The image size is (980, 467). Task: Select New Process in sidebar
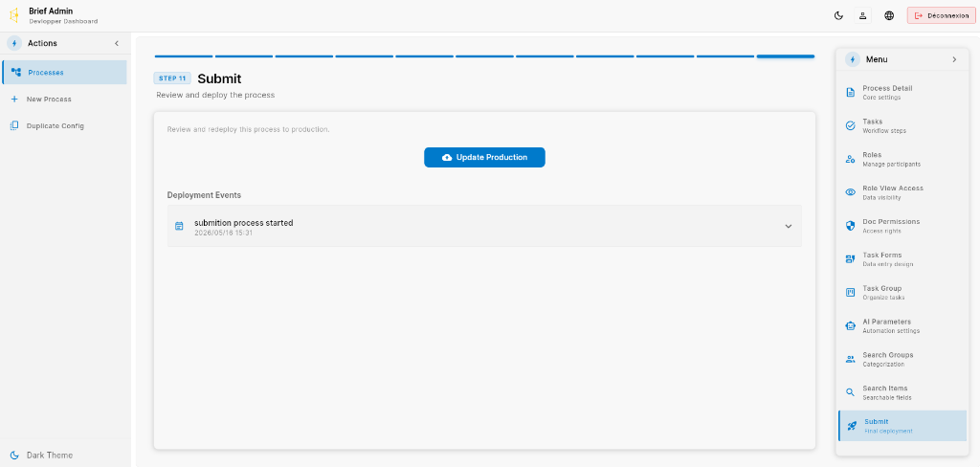coord(64,99)
